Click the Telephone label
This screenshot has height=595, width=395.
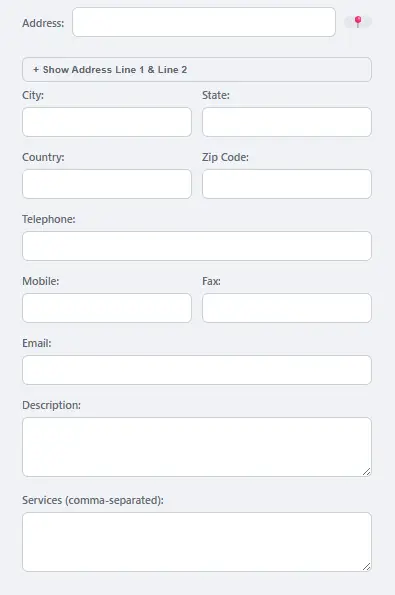click(x=49, y=219)
